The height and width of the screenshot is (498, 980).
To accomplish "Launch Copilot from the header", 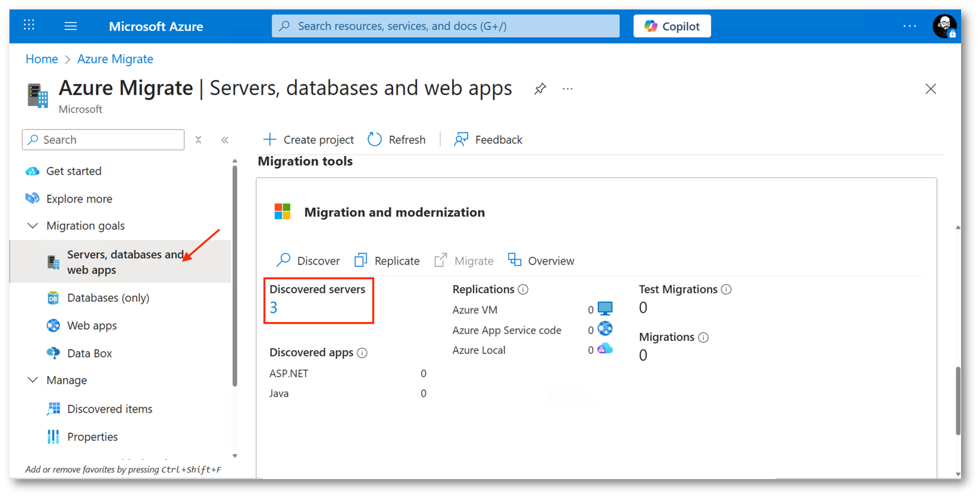I will [672, 26].
